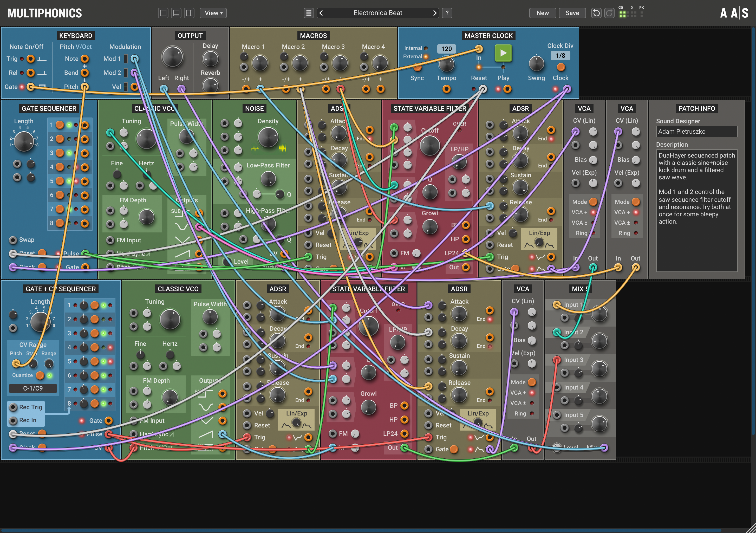
Task: Go to the next preset with right chevron
Action: (435, 13)
